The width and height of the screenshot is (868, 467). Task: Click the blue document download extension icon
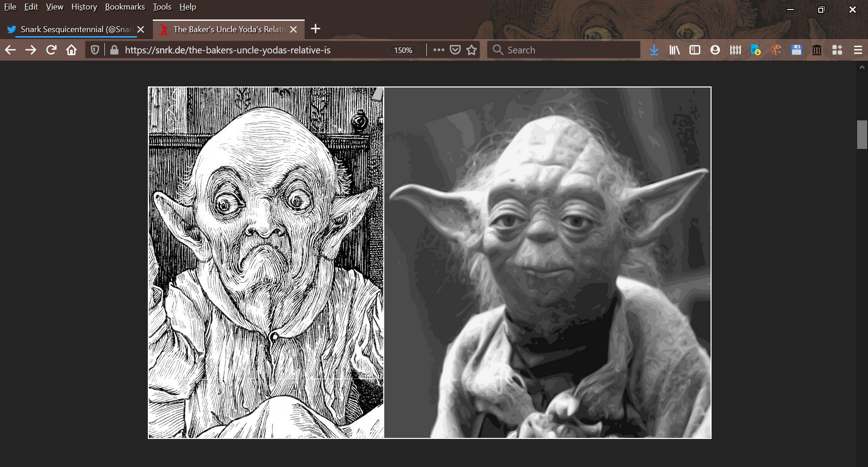coord(756,50)
